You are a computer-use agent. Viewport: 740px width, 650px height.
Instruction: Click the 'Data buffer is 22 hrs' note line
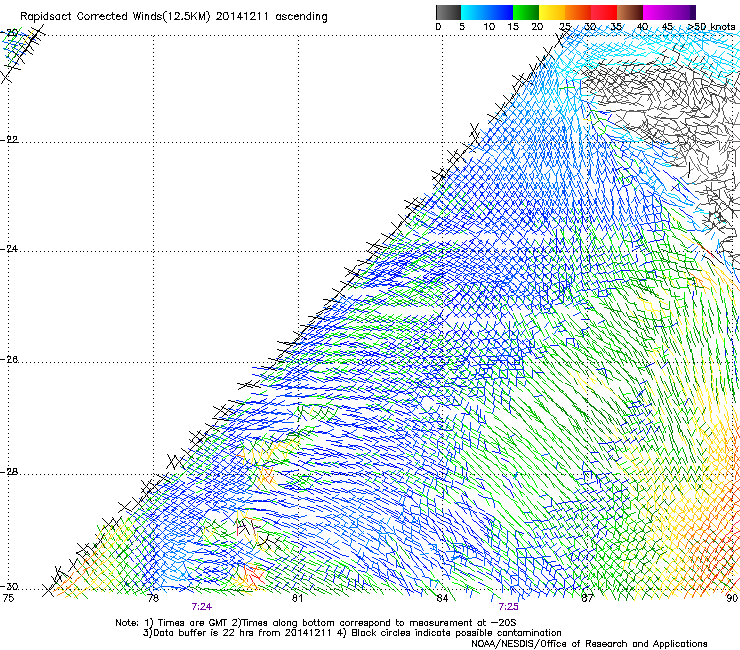[352, 633]
